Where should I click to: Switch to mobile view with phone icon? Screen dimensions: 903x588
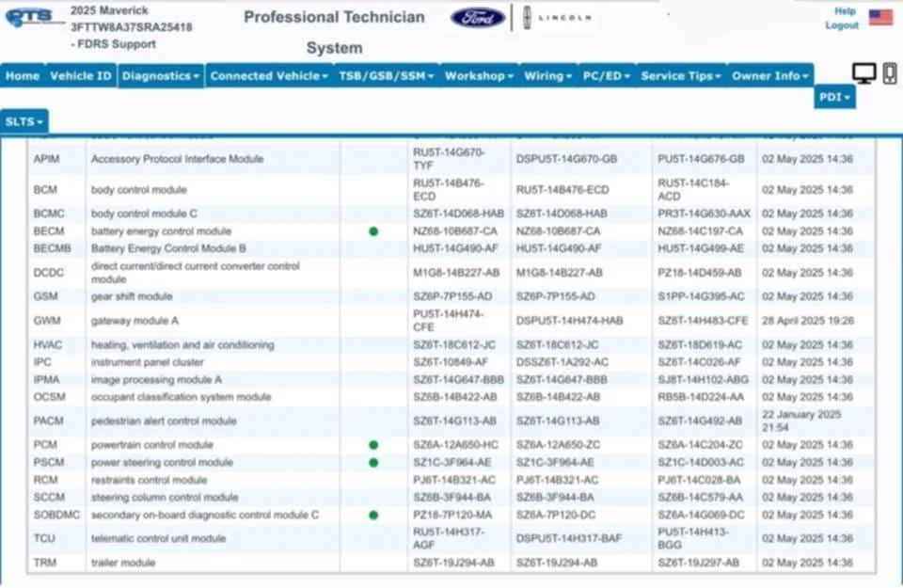pos(888,72)
